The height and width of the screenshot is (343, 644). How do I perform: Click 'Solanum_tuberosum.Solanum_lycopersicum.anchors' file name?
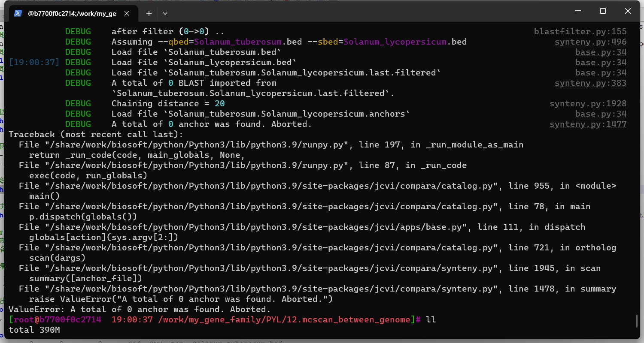286,114
